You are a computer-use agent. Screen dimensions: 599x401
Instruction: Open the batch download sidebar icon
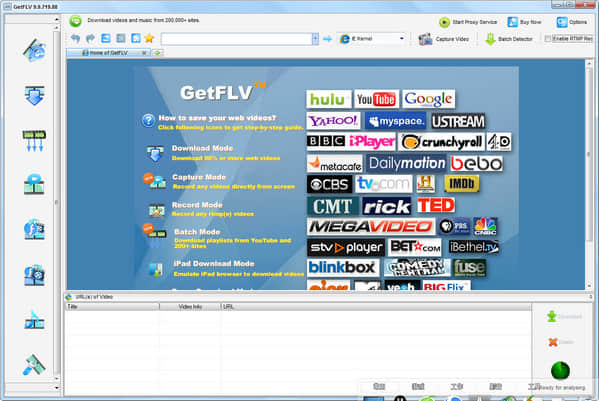tap(34, 141)
